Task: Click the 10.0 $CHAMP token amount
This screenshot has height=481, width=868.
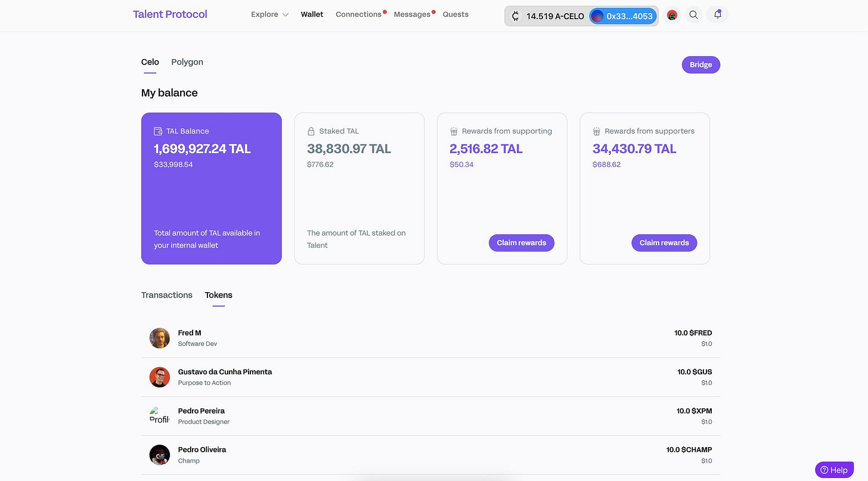Action: pos(689,449)
